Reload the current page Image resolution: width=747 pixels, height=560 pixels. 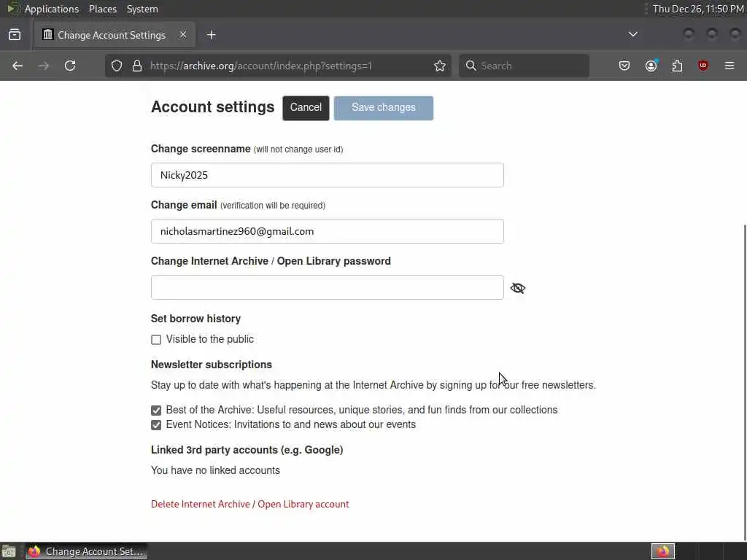click(70, 66)
